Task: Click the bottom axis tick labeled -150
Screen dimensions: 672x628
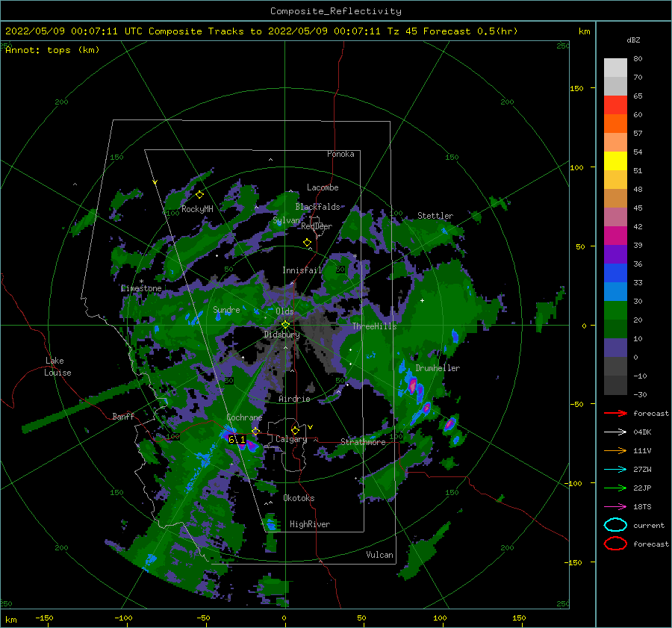Action: (44, 618)
